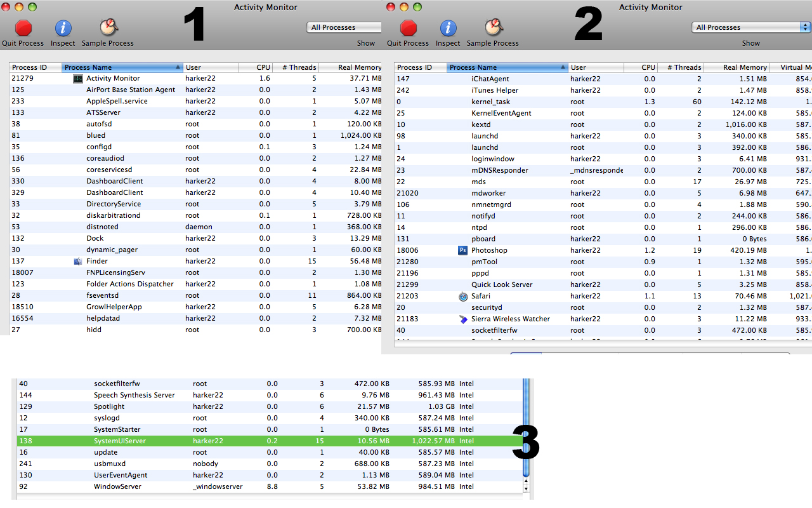Sort by # Threads column in window 1

tap(296, 67)
